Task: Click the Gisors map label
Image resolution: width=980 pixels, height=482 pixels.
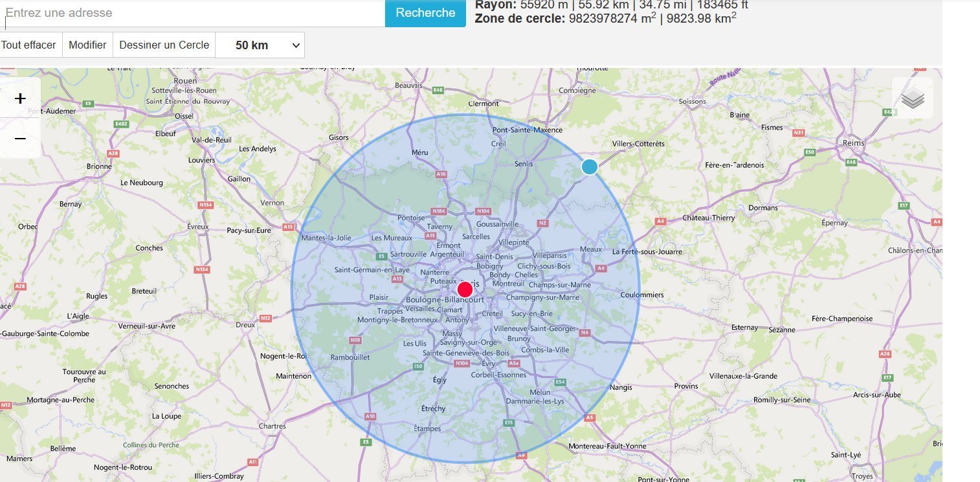Action: coord(339,137)
